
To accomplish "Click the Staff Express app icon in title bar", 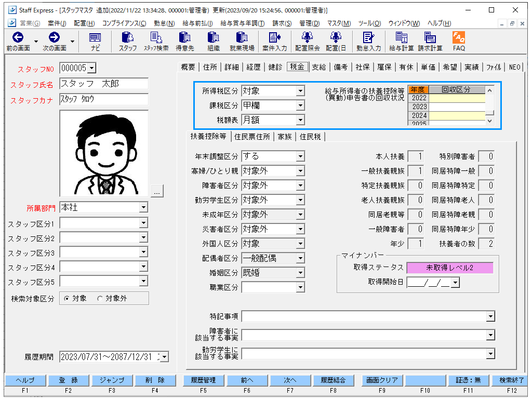I will click(x=12, y=10).
